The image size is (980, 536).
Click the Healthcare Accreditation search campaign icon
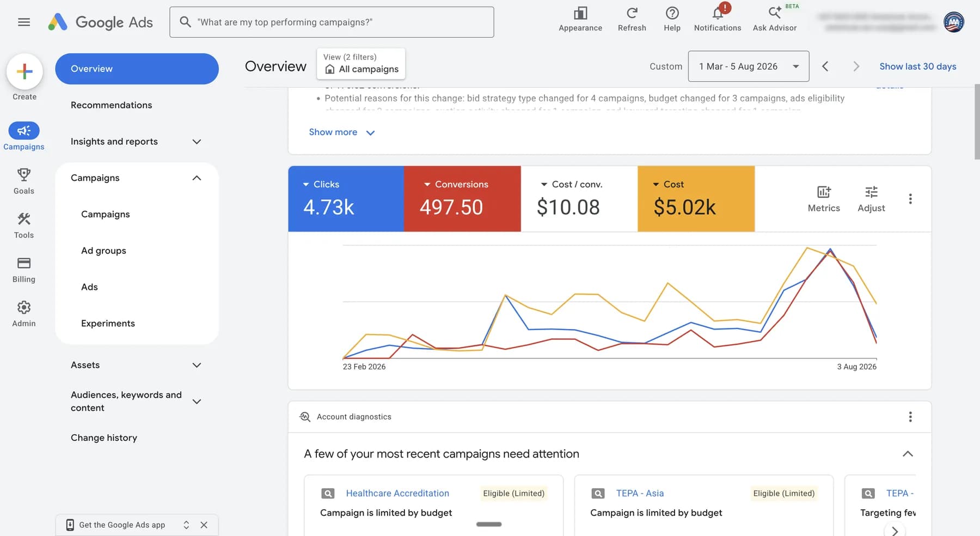click(x=328, y=494)
